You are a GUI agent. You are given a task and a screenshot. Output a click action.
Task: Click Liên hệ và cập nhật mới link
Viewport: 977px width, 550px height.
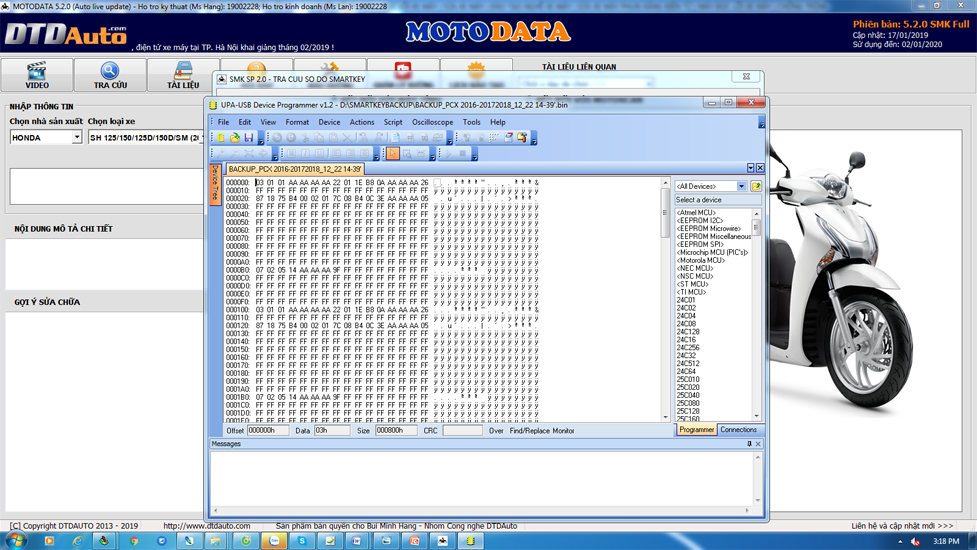(x=902, y=526)
